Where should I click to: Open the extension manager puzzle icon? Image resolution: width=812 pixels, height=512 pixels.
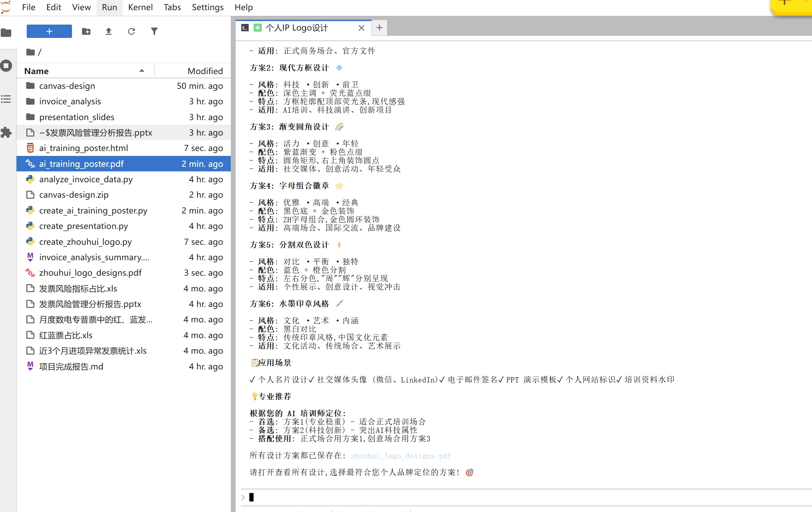point(6,132)
